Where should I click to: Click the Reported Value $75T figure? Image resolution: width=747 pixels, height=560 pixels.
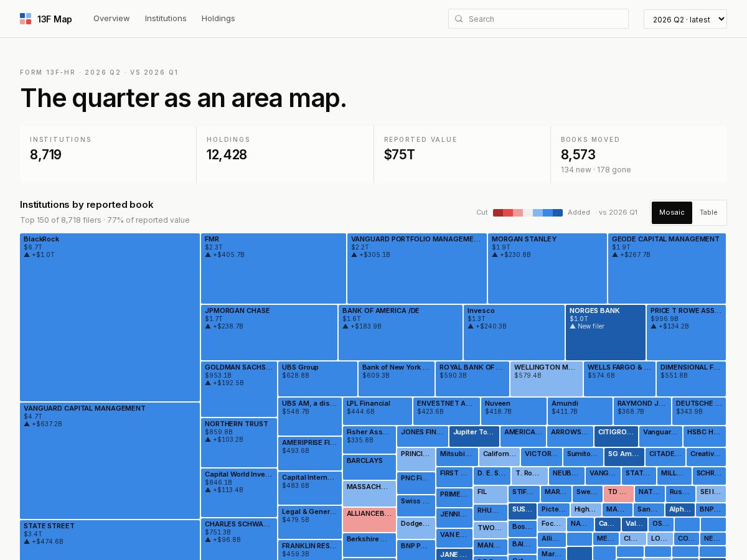coord(399,155)
